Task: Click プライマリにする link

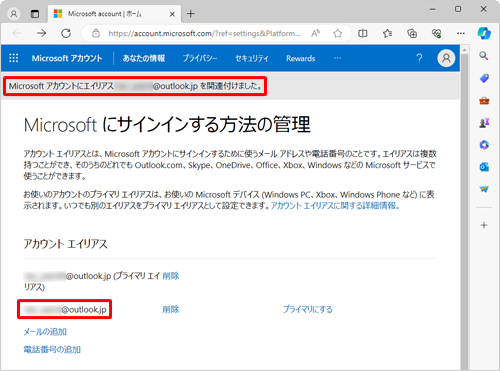Action: [x=307, y=309]
